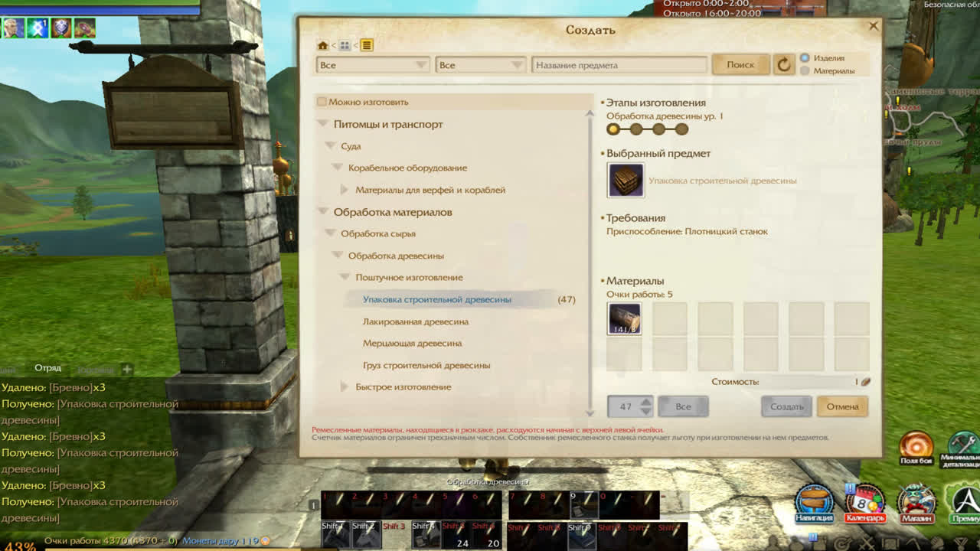Click the Упаковка строительной древесины item icon
Image resolution: width=980 pixels, height=551 pixels.
(626, 181)
